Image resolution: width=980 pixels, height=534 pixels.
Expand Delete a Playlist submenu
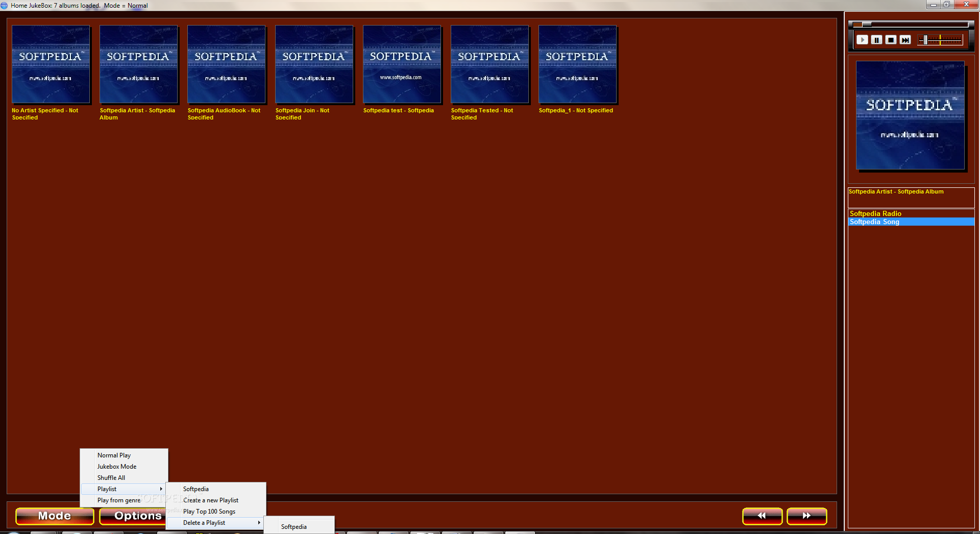(x=216, y=523)
